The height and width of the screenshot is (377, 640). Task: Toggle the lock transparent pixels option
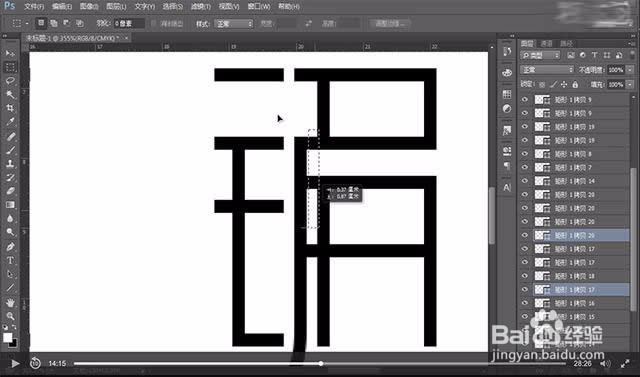point(542,84)
